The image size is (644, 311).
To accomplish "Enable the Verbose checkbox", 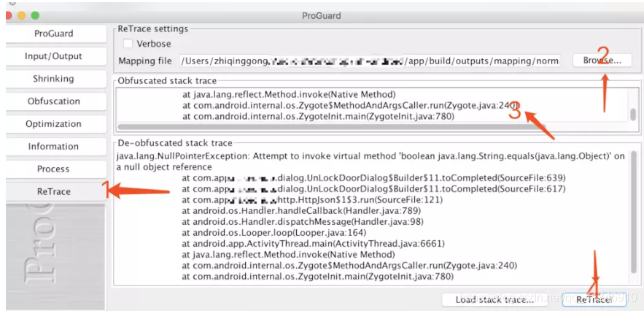I will [x=128, y=44].
